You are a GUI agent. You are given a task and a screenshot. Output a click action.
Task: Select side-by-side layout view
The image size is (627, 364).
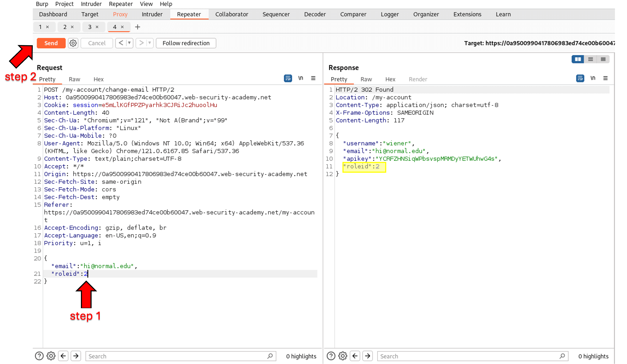[578, 59]
